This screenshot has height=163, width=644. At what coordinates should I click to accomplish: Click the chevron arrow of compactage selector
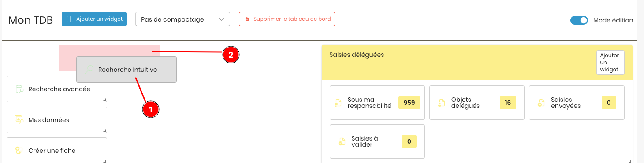221,19
